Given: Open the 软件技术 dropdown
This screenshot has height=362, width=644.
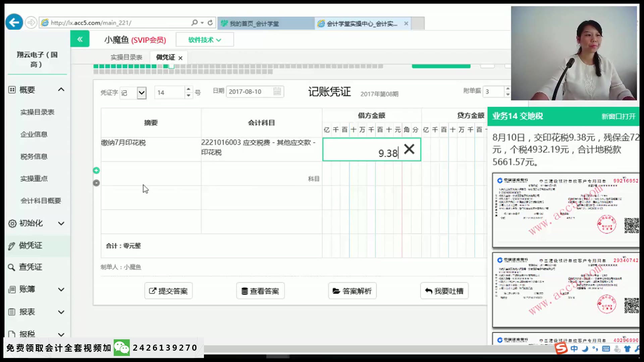Looking at the screenshot, I should pos(205,40).
